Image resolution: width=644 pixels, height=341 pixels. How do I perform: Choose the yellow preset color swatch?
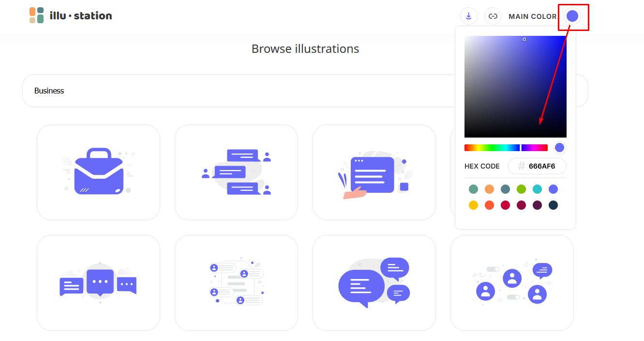(x=473, y=205)
